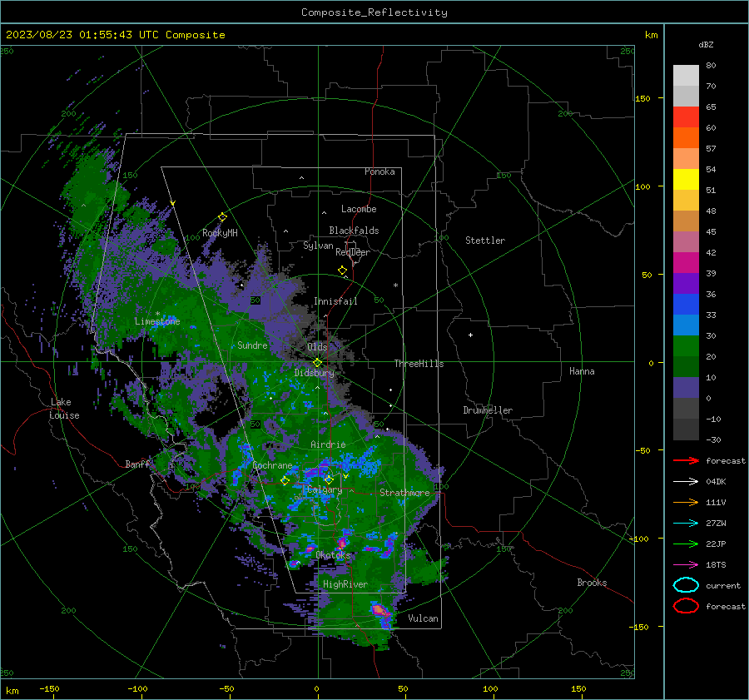The height and width of the screenshot is (700, 749).
Task: Click the orange 111V arrow icon
Action: pos(686,502)
